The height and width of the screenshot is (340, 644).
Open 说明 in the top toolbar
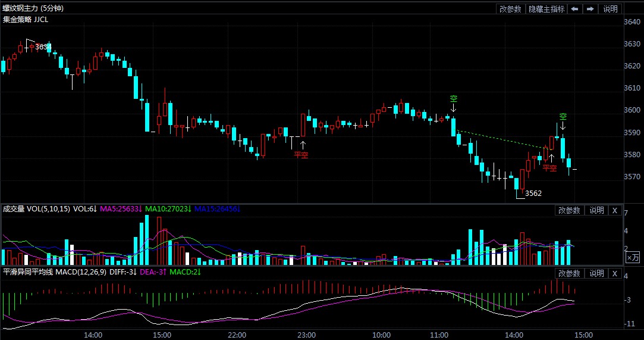(610, 8)
